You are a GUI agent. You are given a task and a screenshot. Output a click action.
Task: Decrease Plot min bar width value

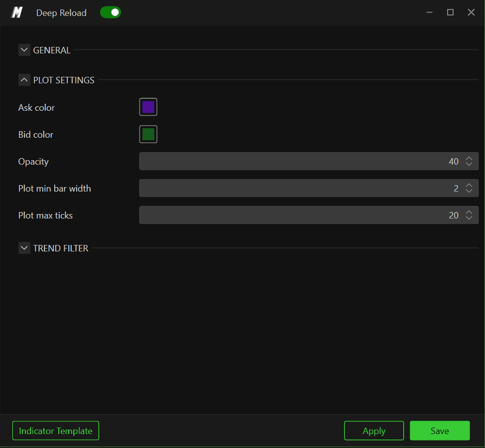(469, 191)
